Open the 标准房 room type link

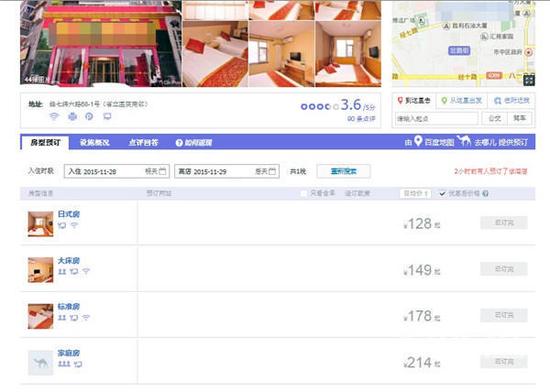pos(69,306)
